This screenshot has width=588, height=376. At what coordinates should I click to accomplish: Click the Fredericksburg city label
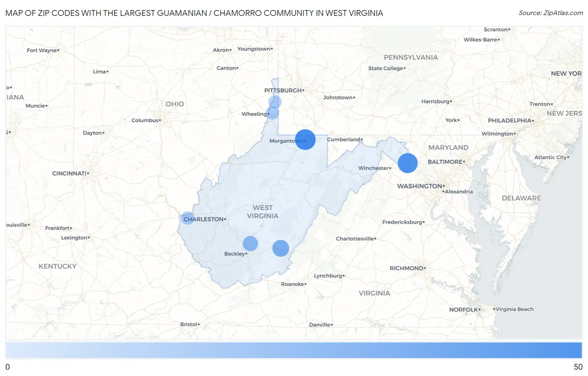(x=402, y=222)
